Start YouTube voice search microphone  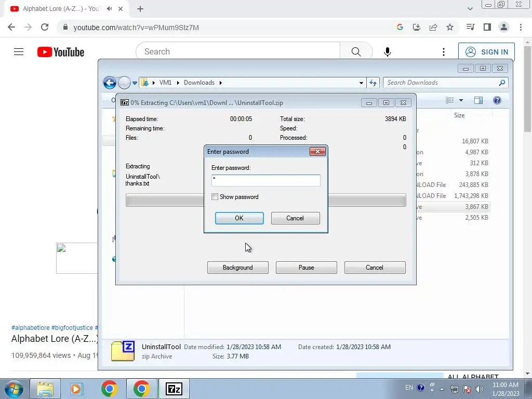pyautogui.click(x=388, y=51)
